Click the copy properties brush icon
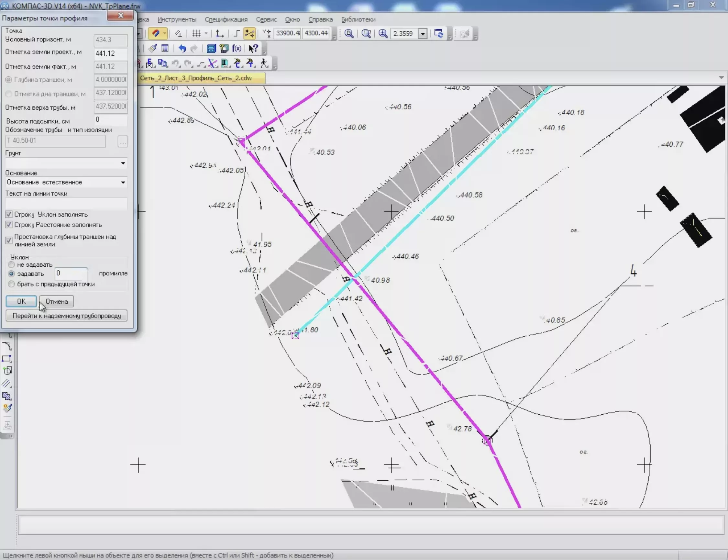The width and height of the screenshot is (728, 560). tap(153, 49)
